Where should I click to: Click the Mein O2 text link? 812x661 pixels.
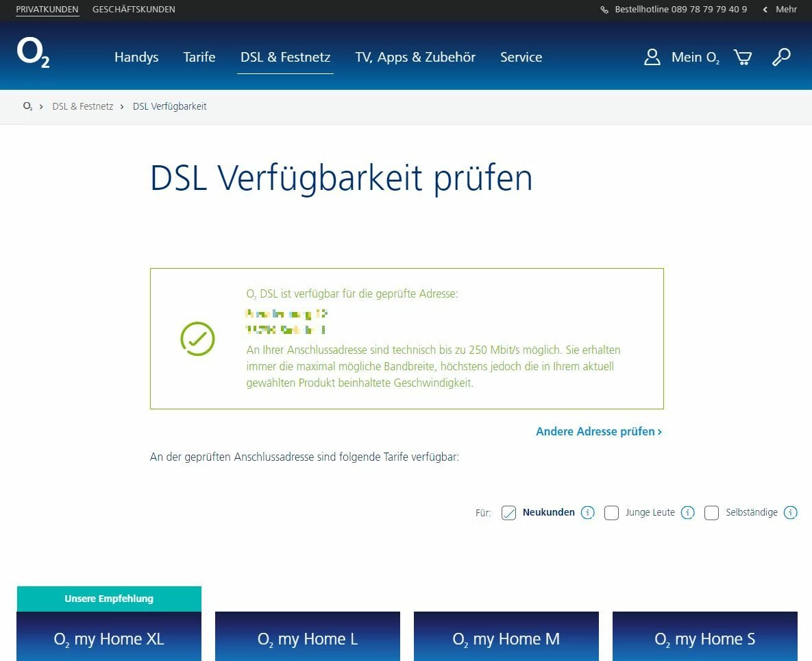[696, 57]
